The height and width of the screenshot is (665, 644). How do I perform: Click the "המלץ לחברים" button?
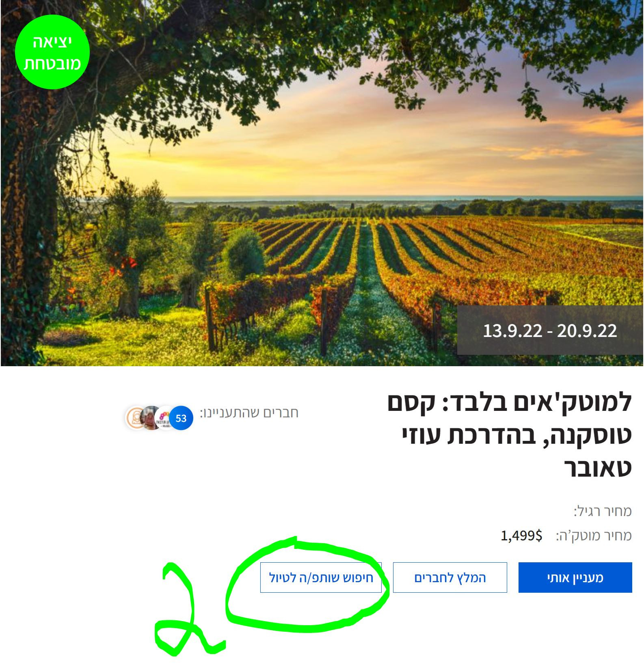(x=450, y=577)
